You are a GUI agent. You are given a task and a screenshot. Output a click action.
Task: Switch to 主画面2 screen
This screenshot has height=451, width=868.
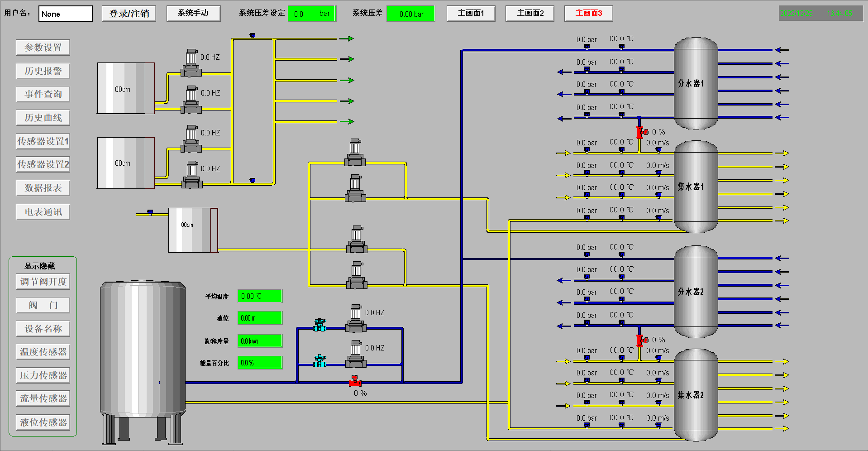(530, 13)
